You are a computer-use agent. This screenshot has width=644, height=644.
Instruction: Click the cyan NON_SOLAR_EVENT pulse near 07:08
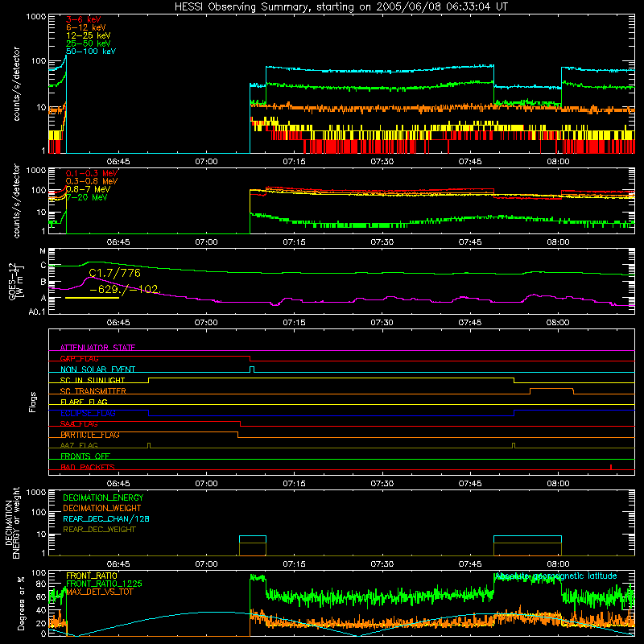pyautogui.click(x=252, y=369)
